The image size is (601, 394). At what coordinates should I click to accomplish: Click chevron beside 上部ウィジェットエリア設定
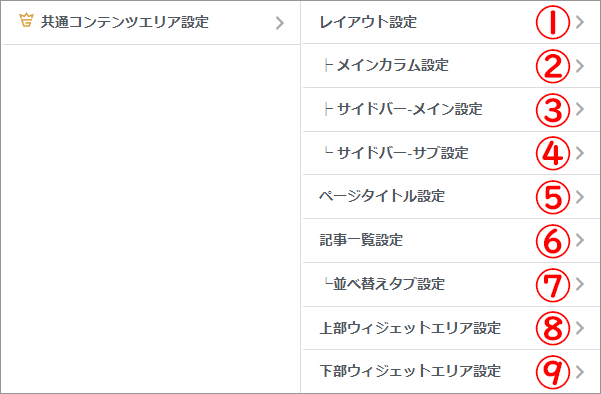coord(580,328)
